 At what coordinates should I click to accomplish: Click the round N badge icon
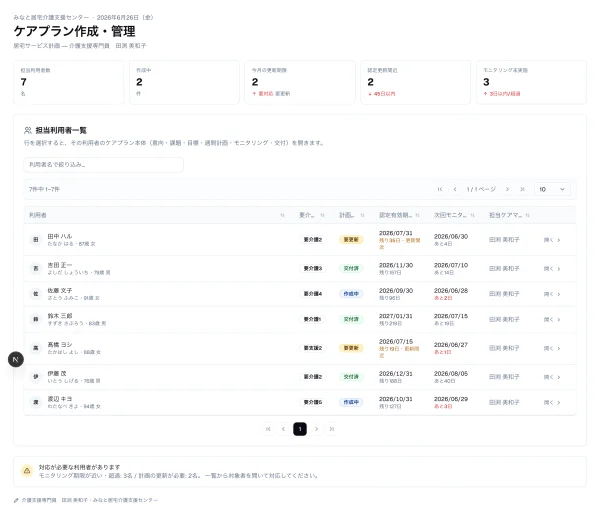tap(16, 359)
